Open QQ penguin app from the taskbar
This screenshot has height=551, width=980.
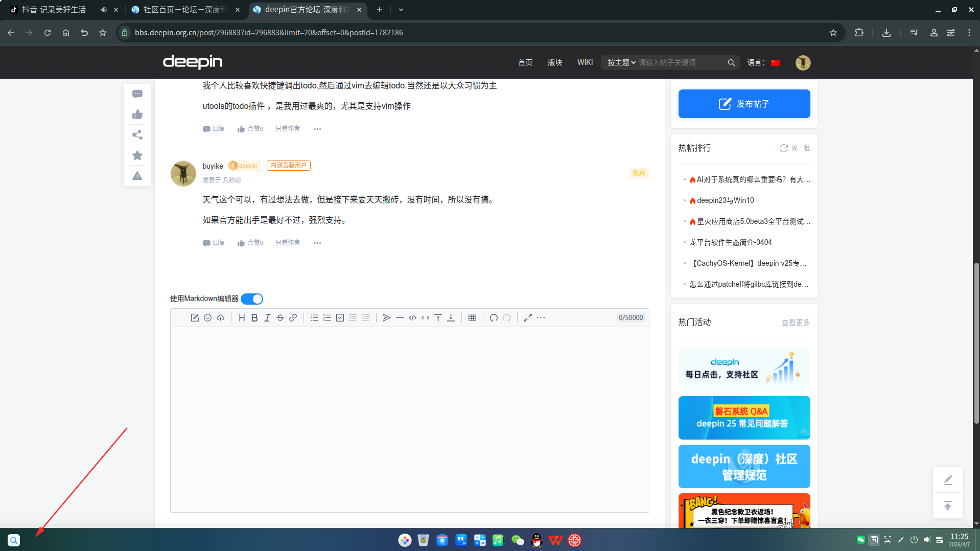pos(536,540)
